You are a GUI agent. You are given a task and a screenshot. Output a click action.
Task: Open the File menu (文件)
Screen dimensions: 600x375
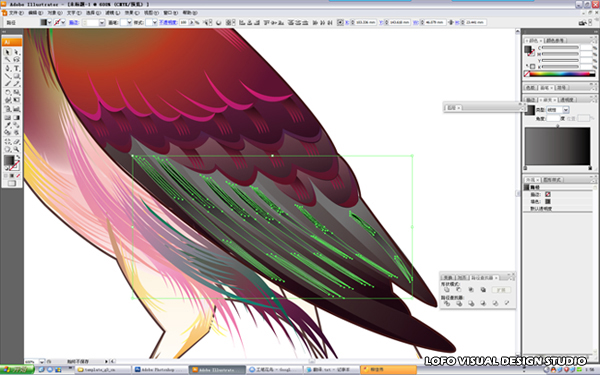[x=15, y=13]
